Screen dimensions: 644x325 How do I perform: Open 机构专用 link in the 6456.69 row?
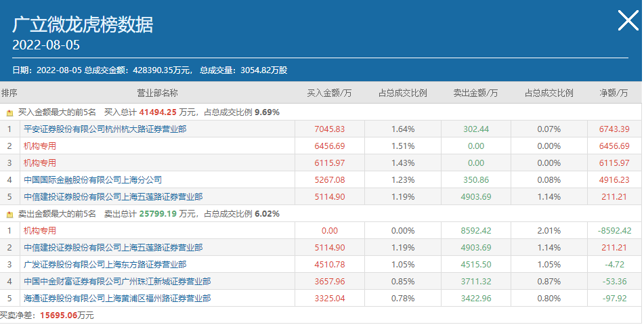(x=39, y=146)
